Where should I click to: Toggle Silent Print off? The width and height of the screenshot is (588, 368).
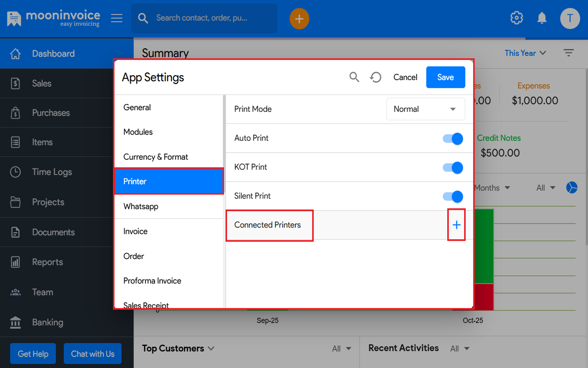[x=453, y=197]
